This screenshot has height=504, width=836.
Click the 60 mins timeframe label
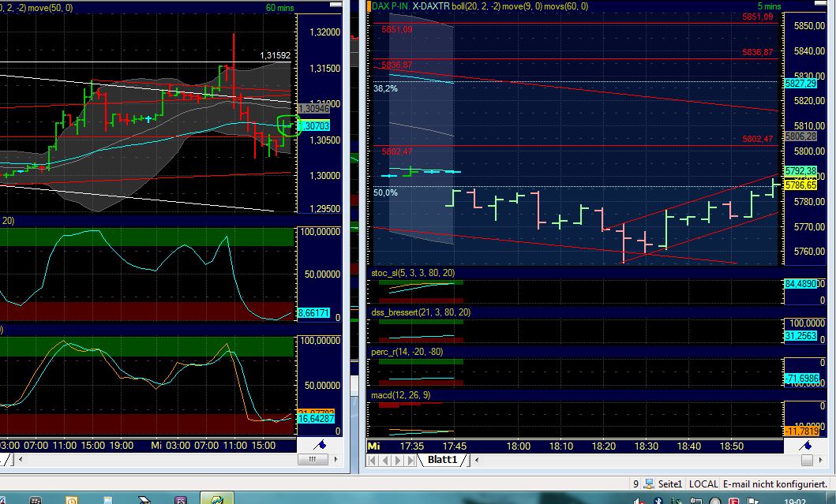coord(280,7)
